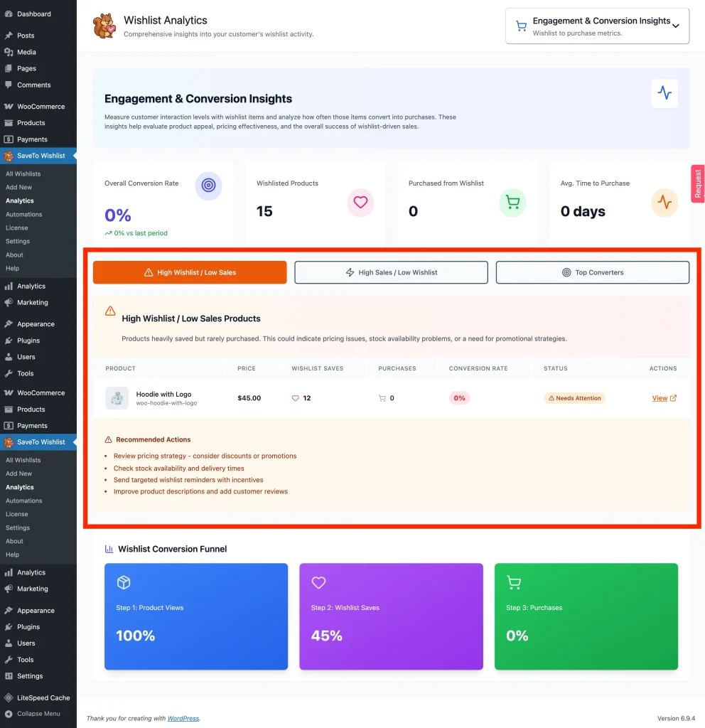This screenshot has height=728, width=705.
Task: Click the activity waveform icon in the Engagement banner
Action: coord(664,93)
